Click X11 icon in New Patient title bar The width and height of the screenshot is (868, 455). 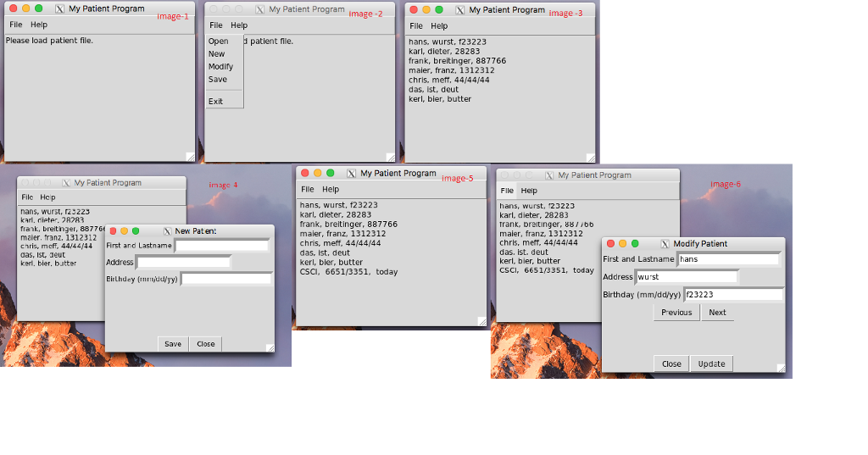(167, 231)
